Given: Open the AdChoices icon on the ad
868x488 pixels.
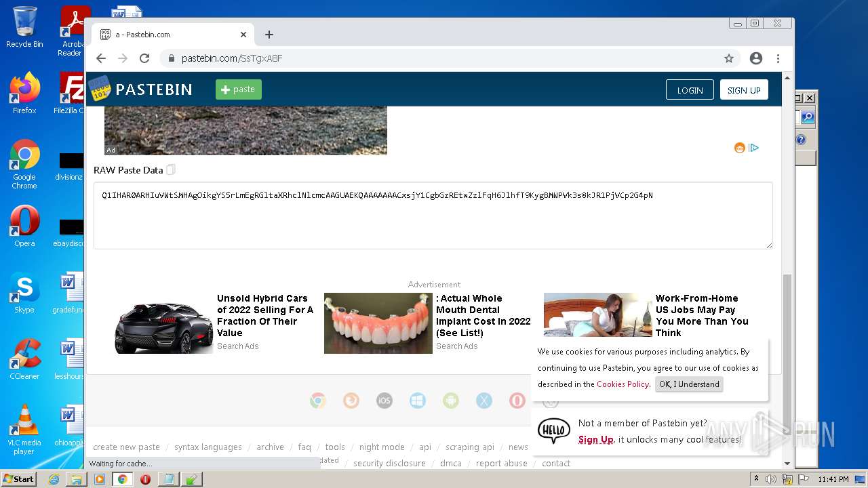Looking at the screenshot, I should pyautogui.click(x=754, y=148).
